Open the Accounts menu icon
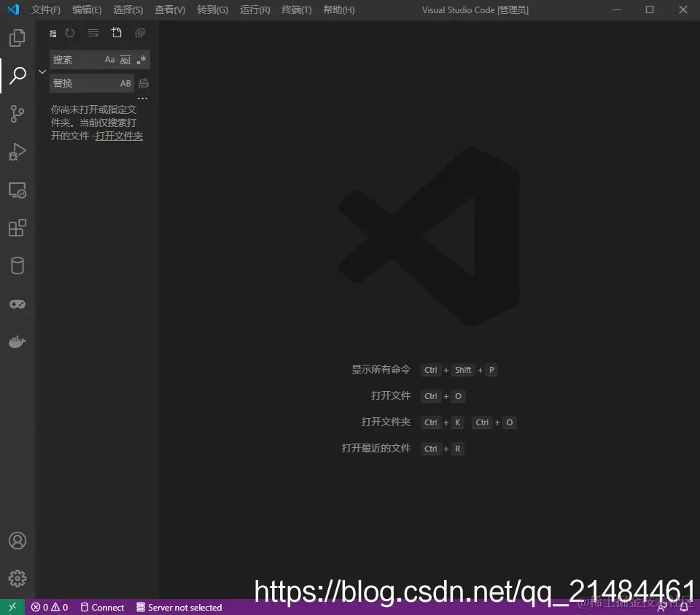The height and width of the screenshot is (615, 700). click(17, 541)
